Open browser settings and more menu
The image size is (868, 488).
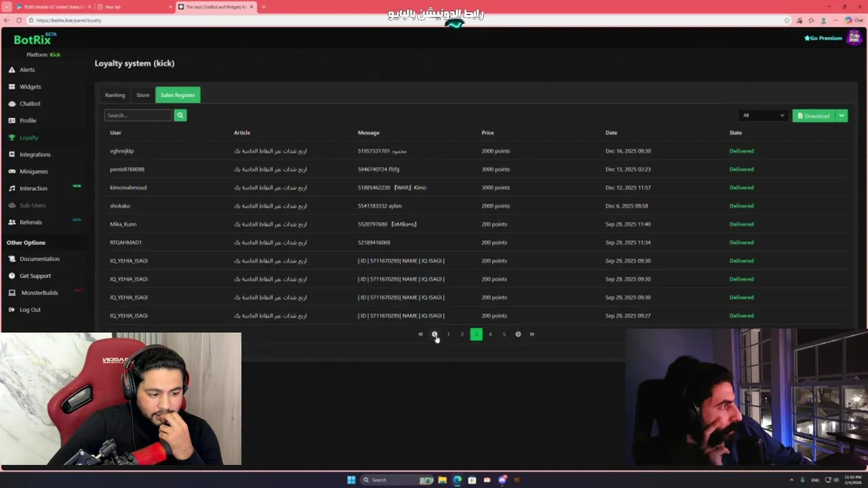(835, 20)
